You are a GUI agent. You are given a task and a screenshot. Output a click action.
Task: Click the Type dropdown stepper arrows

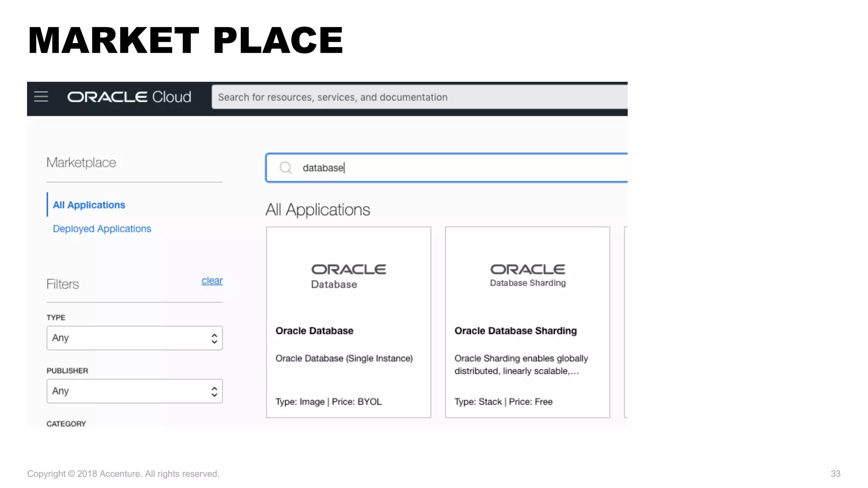214,338
